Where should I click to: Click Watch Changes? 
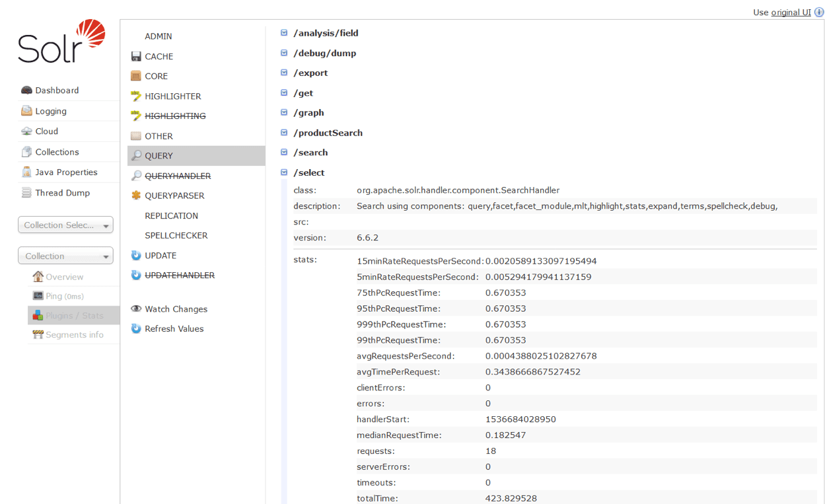(x=176, y=309)
